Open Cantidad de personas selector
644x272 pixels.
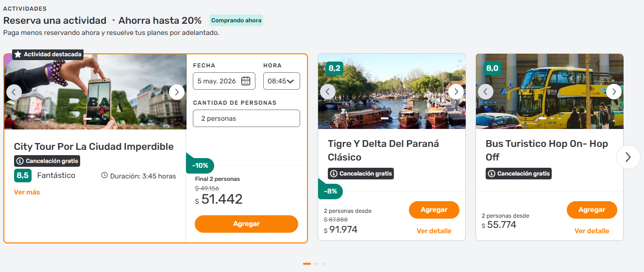246,118
